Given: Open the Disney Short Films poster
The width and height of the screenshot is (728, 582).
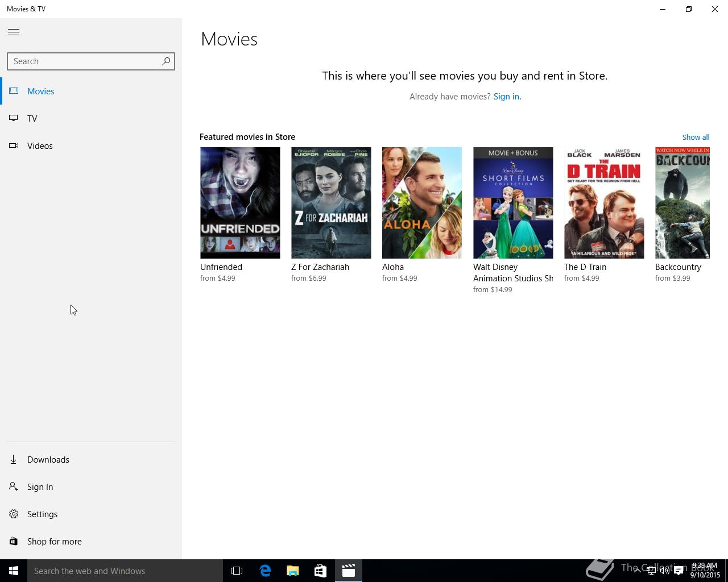Looking at the screenshot, I should 513,203.
